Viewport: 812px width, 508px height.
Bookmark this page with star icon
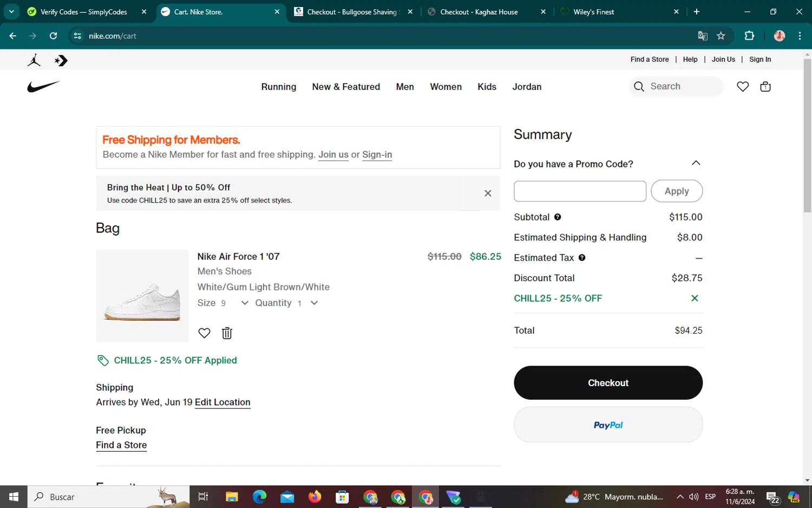[x=721, y=36]
